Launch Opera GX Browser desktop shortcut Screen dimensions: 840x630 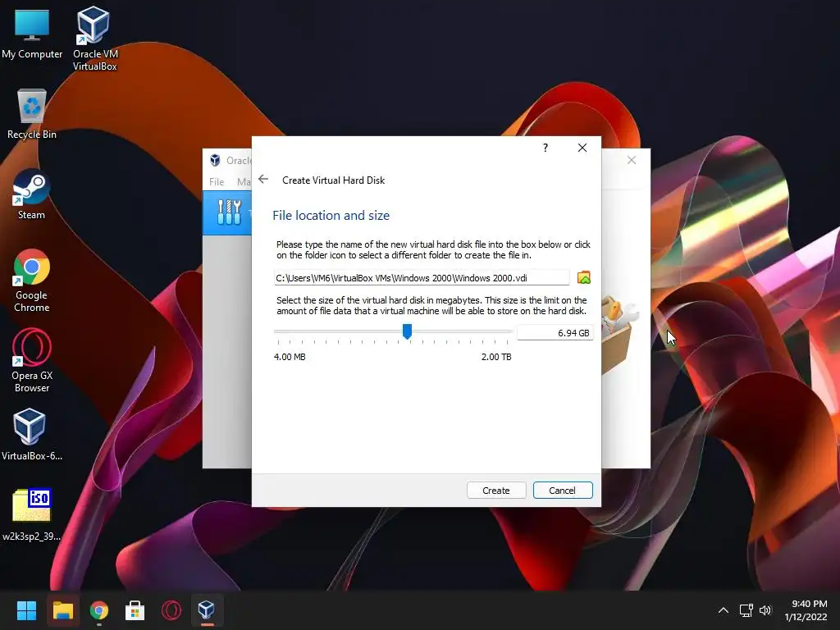click(32, 361)
